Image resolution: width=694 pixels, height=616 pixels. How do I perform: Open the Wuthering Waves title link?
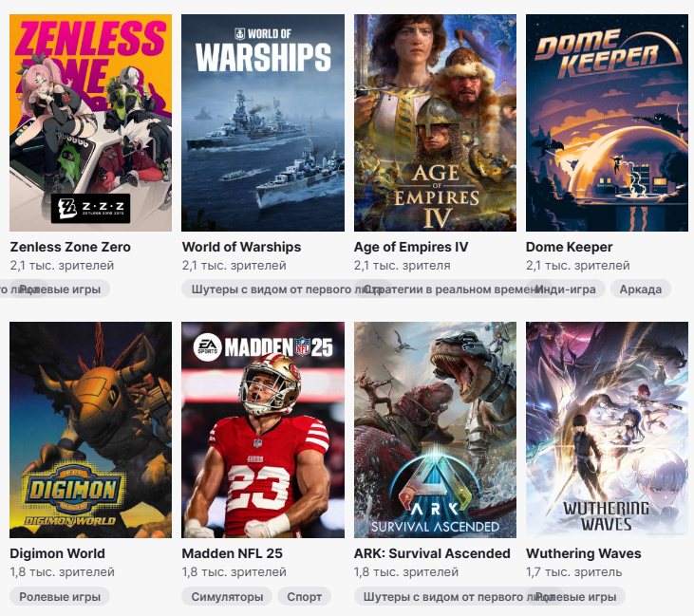(583, 553)
